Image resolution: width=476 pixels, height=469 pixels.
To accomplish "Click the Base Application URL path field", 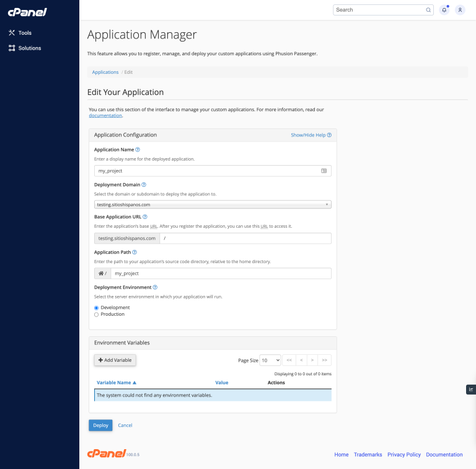I will (245, 238).
